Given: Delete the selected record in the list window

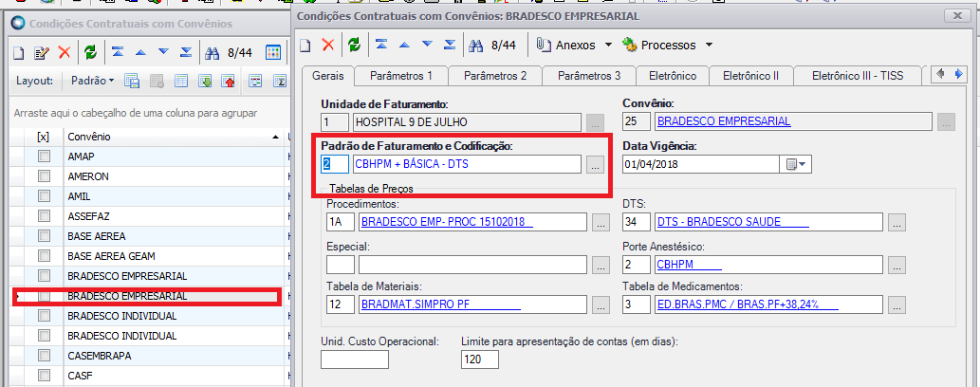Looking at the screenshot, I should [65, 52].
